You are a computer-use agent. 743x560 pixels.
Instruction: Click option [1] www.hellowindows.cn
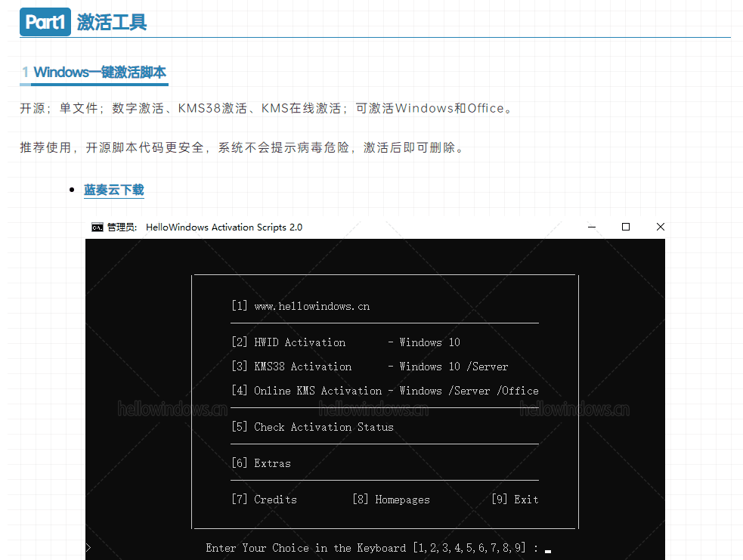300,306
